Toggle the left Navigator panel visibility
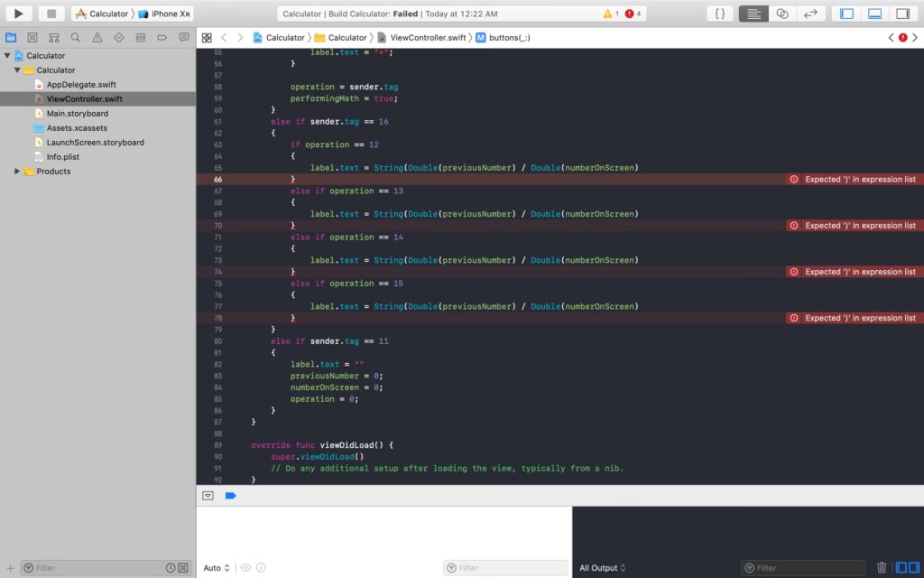 846,14
